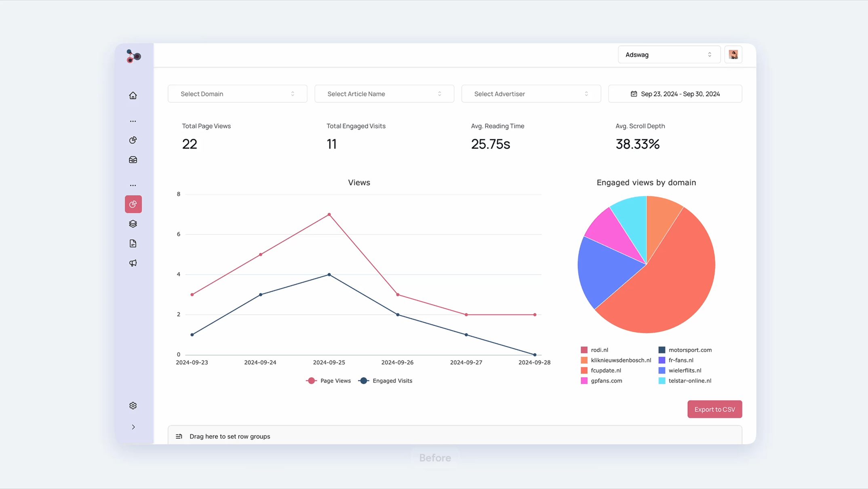The image size is (868, 489).
Task: Select the highlighted analytics pie icon
Action: pos(133,204)
